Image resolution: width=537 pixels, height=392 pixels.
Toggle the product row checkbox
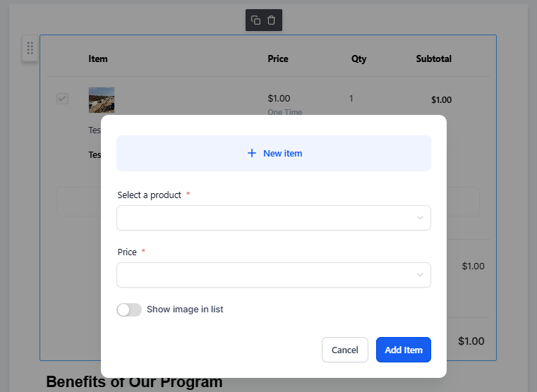pos(62,99)
